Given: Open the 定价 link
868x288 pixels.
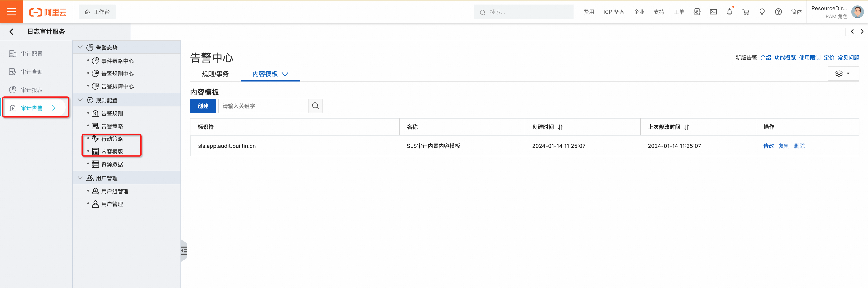Looking at the screenshot, I should (x=829, y=58).
